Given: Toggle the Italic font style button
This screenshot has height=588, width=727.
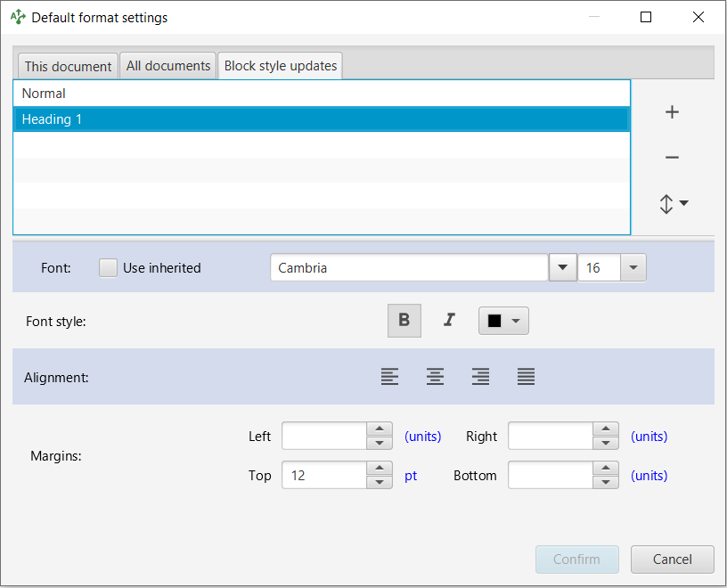Looking at the screenshot, I should 449,320.
